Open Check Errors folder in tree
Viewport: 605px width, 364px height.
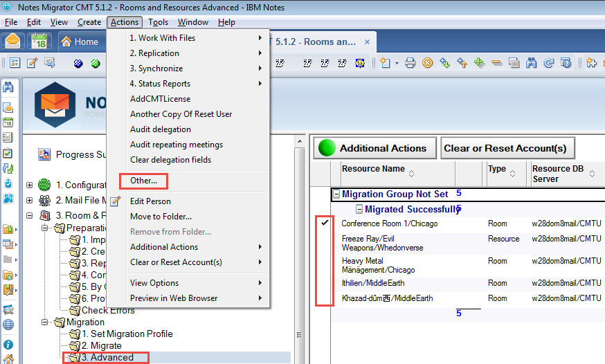tap(108, 310)
